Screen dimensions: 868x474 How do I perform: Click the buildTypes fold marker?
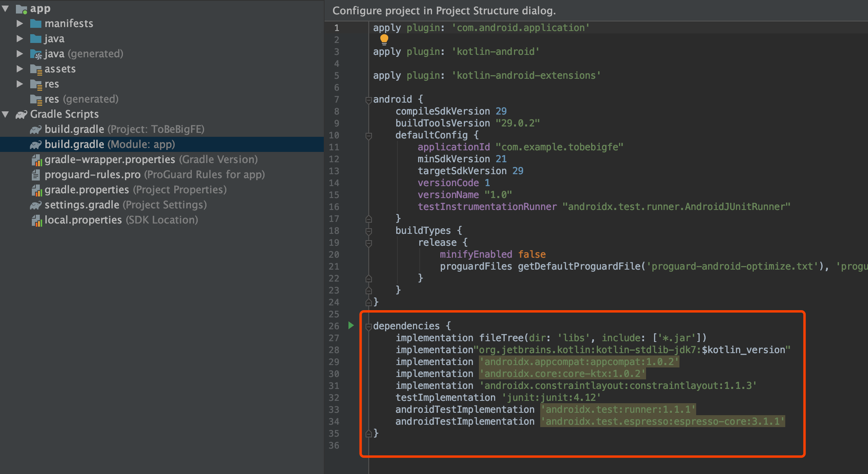point(368,231)
